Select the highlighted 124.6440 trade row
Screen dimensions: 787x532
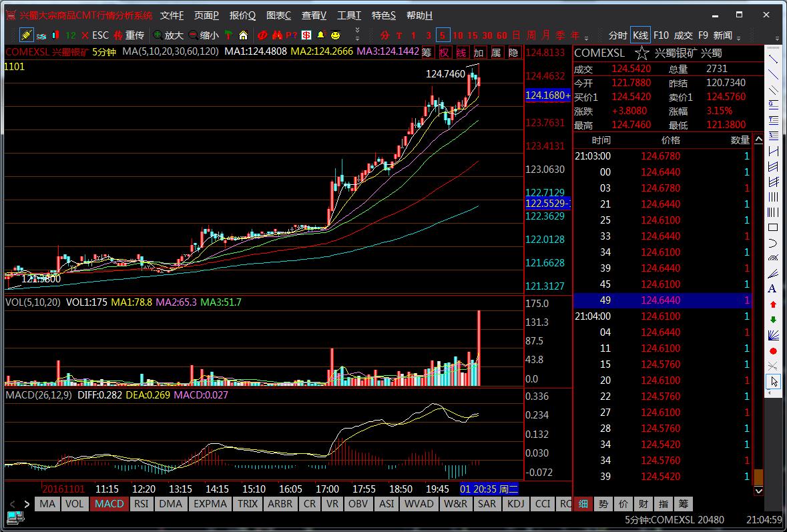click(663, 300)
